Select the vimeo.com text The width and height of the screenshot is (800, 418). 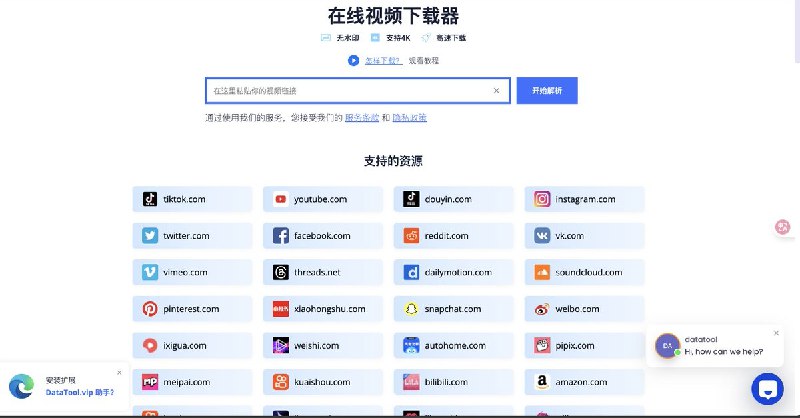(x=185, y=272)
